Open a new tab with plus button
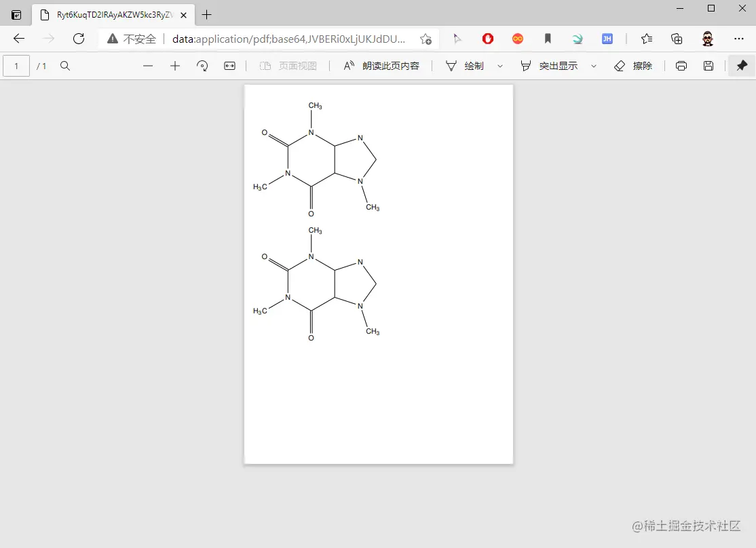The width and height of the screenshot is (756, 548). [x=206, y=15]
